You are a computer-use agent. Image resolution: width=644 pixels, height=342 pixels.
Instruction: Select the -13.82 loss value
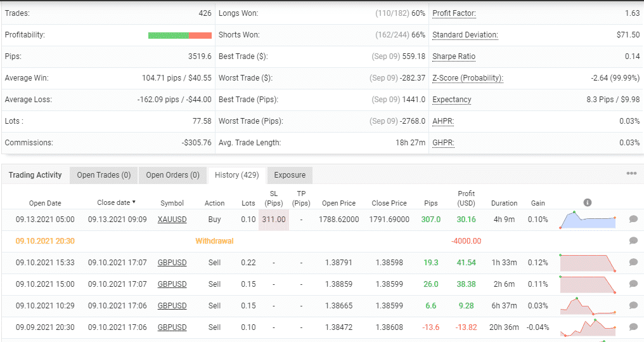pos(466,327)
